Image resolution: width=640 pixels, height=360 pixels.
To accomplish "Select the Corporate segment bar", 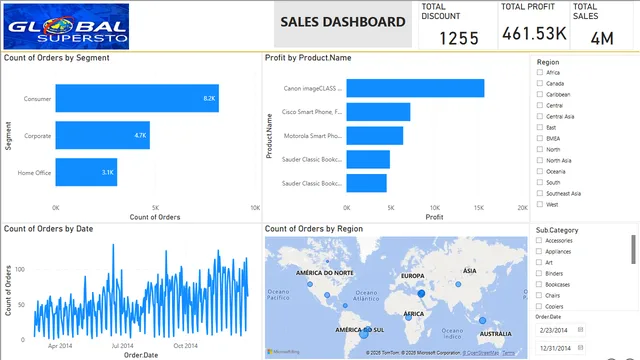I will 102,135.
